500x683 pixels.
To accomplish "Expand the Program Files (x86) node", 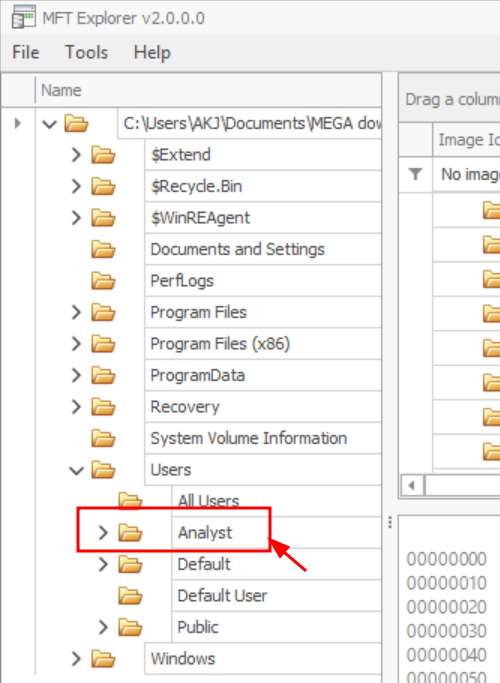I will [76, 344].
